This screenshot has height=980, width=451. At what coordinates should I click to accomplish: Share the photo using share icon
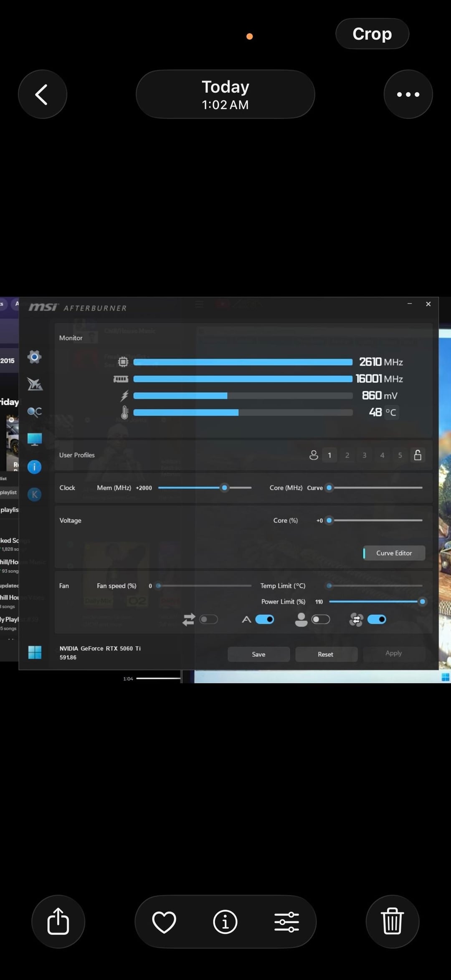58,921
